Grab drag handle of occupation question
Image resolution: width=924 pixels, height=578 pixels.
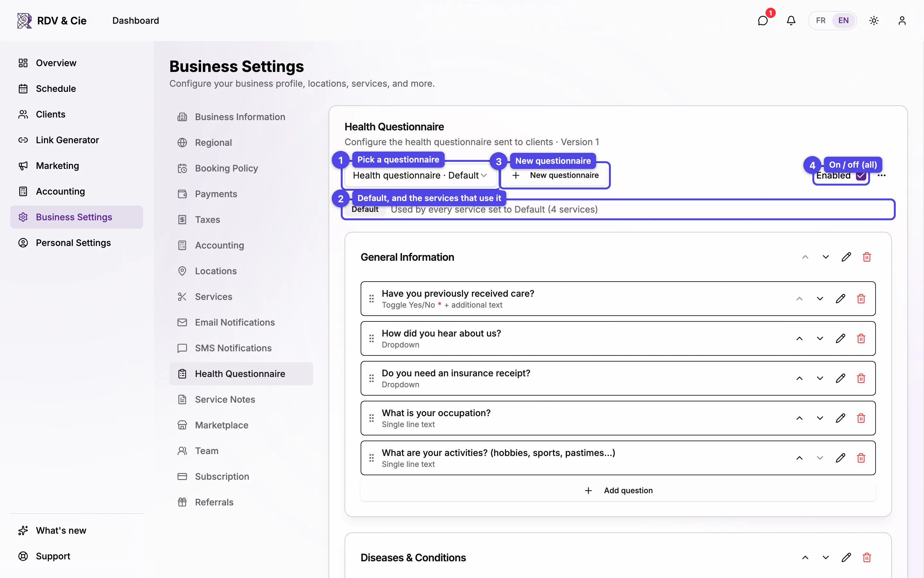pyautogui.click(x=371, y=418)
